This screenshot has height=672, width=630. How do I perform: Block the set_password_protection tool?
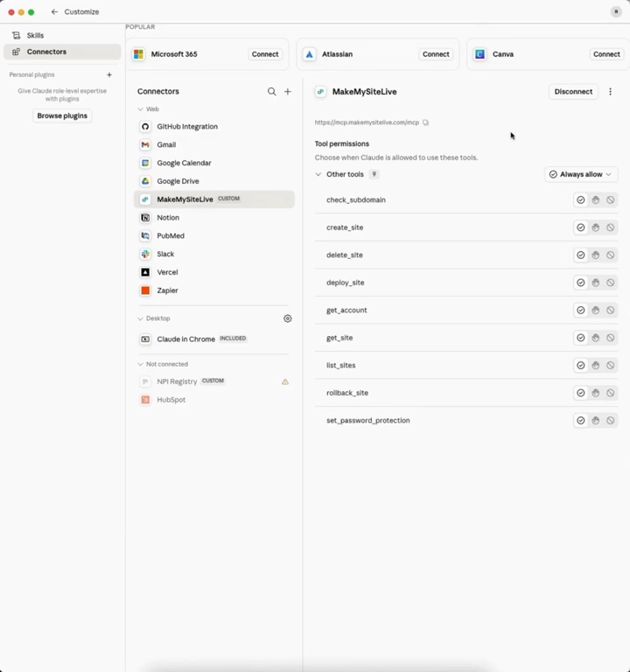pos(610,420)
